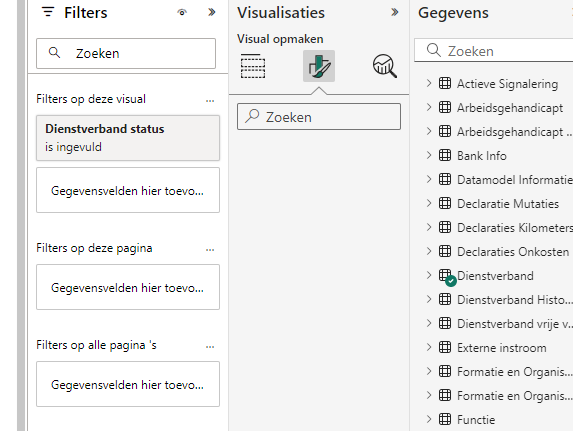Open the Dienstverband status filter card
The image size is (573, 431).
(128, 138)
